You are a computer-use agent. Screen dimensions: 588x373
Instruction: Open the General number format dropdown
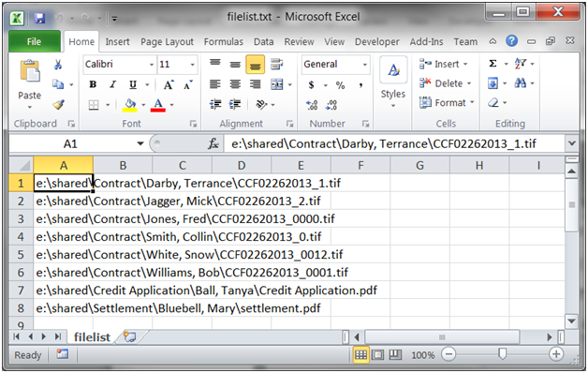click(x=365, y=65)
